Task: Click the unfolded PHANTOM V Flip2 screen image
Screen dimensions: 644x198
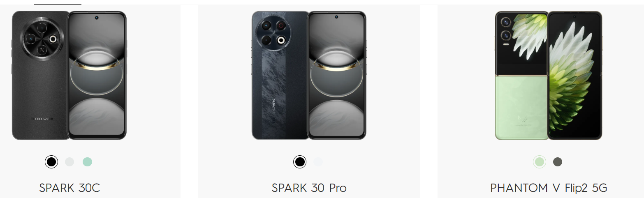Action: [575, 76]
